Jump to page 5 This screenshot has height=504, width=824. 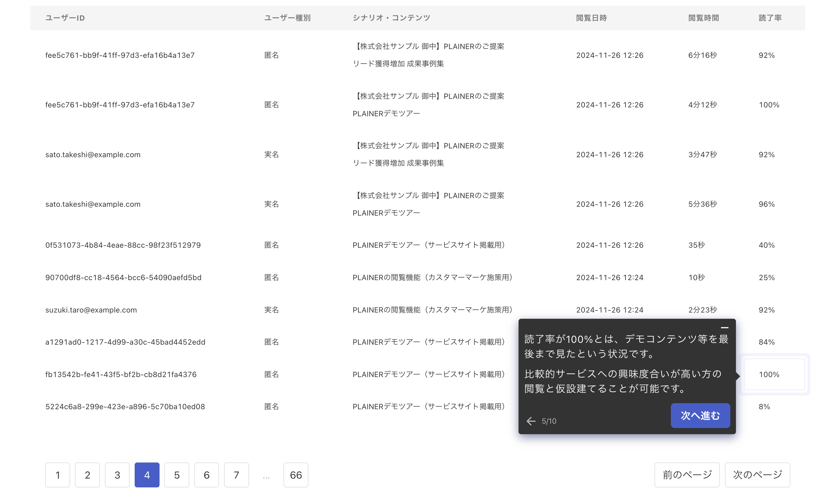[x=177, y=475]
